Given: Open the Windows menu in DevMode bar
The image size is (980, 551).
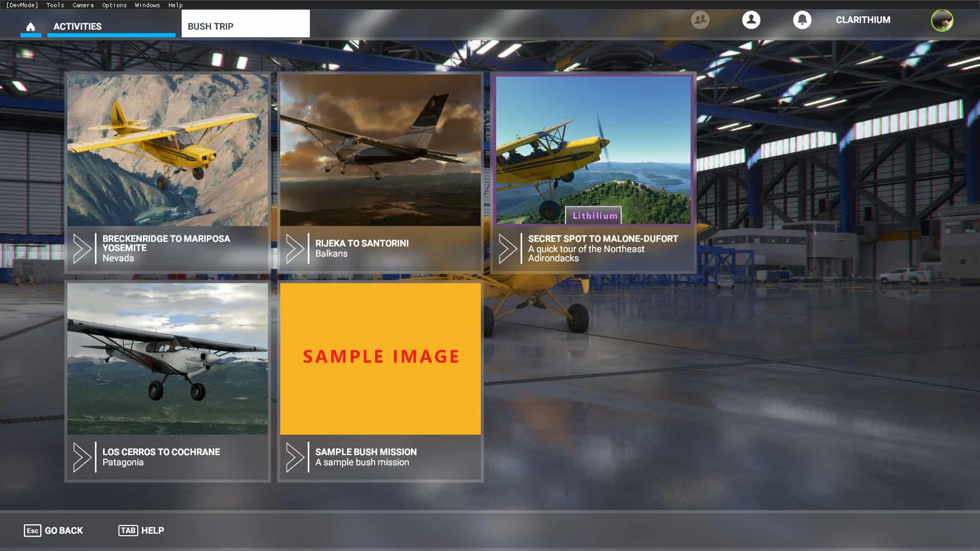Looking at the screenshot, I should click(147, 5).
